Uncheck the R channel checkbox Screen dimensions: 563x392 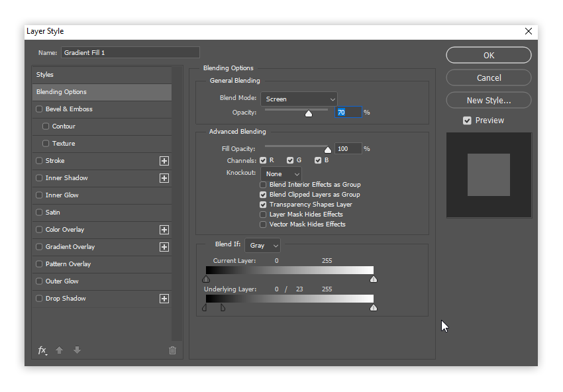coord(263,160)
